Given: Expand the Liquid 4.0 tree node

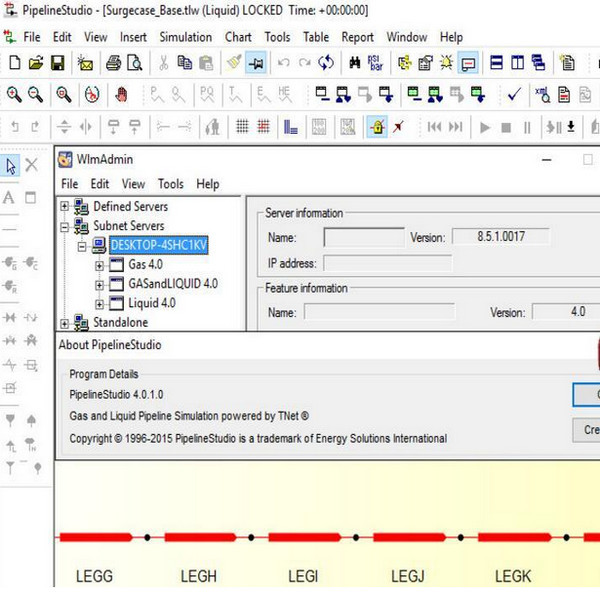Looking at the screenshot, I should pyautogui.click(x=100, y=303).
